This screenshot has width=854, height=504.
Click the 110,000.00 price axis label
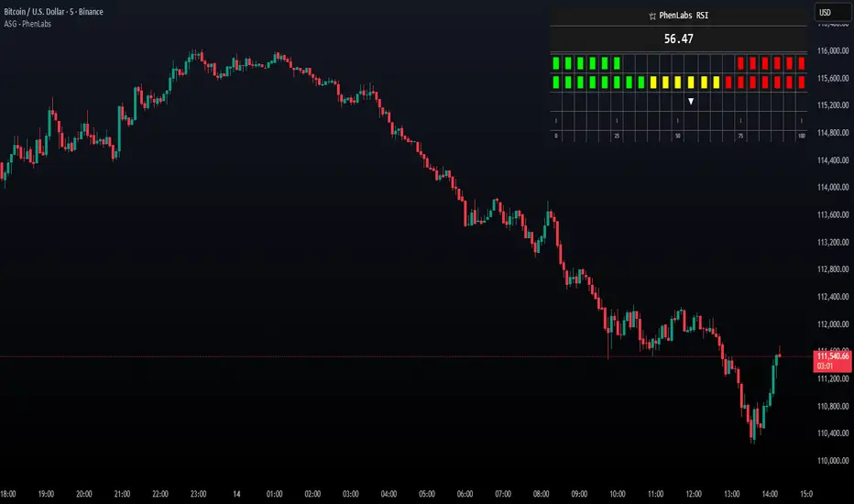point(833,460)
